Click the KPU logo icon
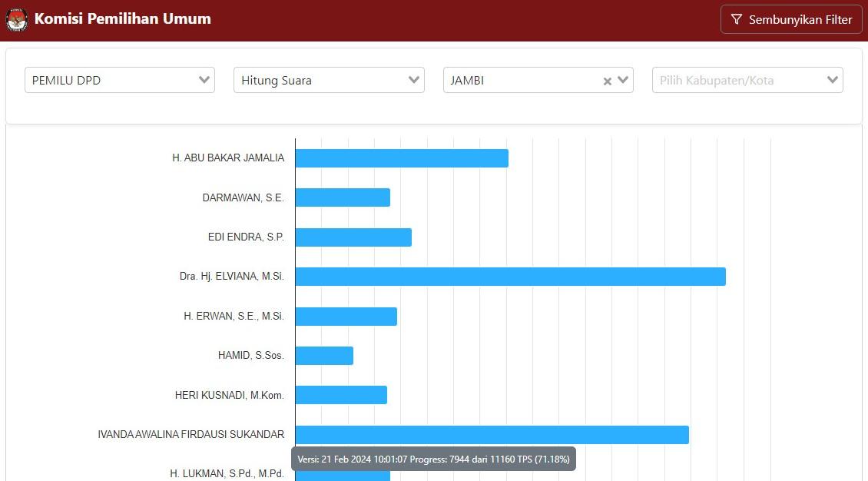Image resolution: width=868 pixels, height=481 pixels. point(17,20)
